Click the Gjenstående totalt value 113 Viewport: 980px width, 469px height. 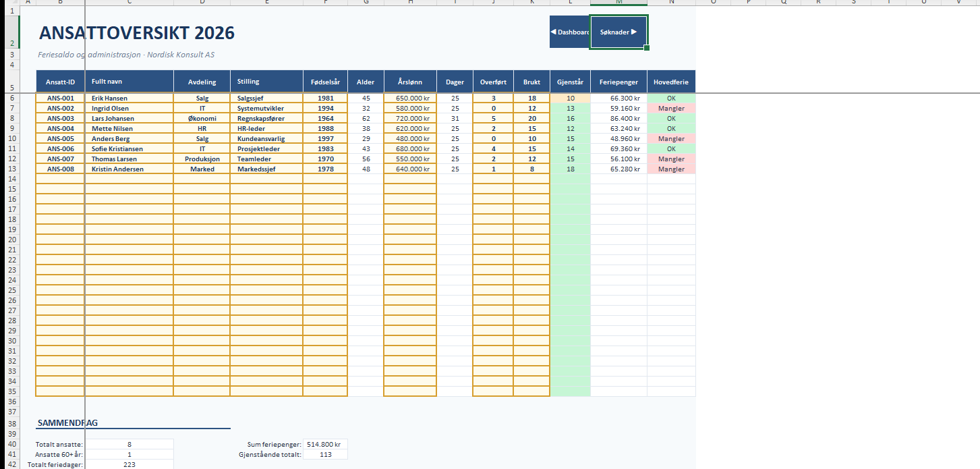326,454
